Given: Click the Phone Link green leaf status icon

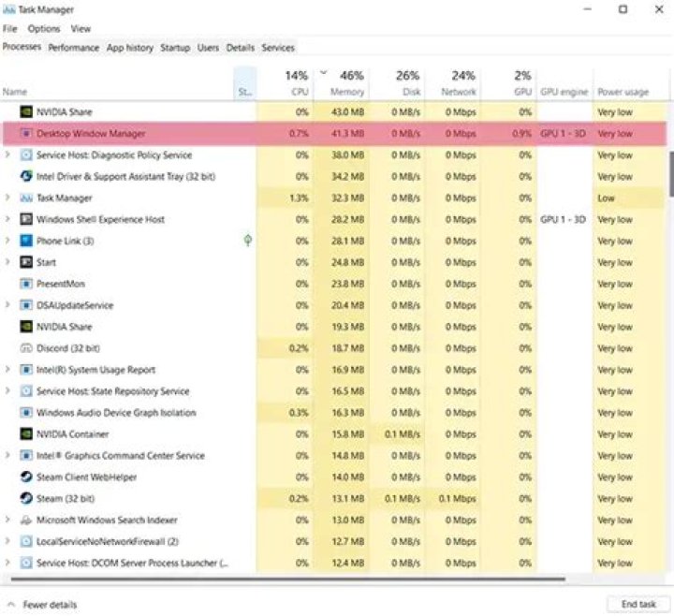Looking at the screenshot, I should point(246,241).
